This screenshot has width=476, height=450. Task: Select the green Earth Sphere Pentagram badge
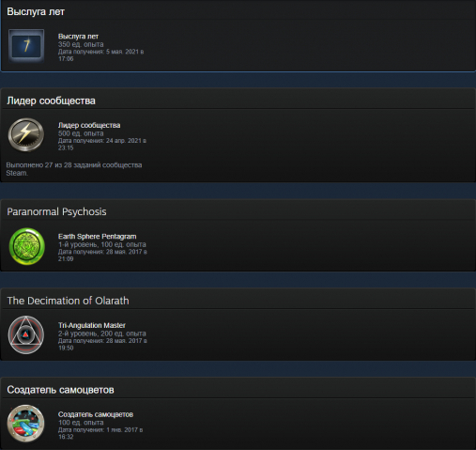27,246
